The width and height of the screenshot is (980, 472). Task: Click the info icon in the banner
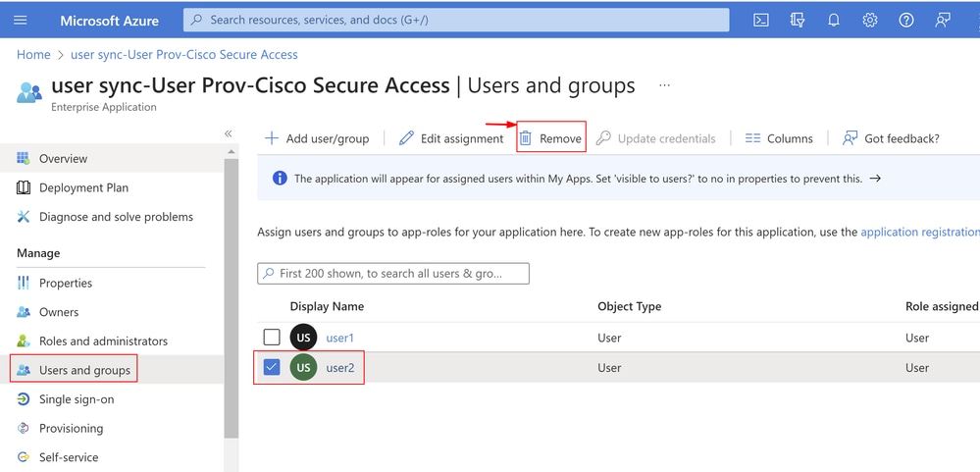point(280,179)
